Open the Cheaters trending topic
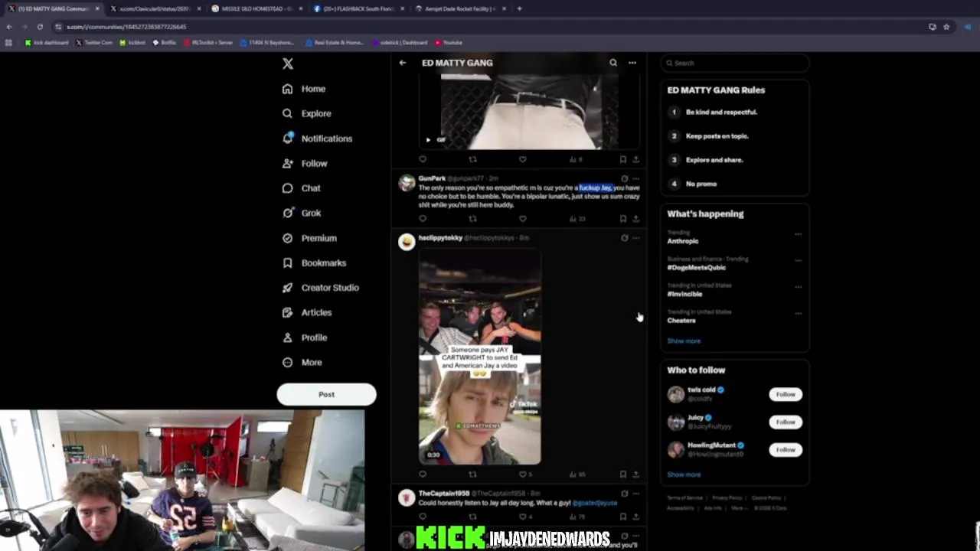Screen dimensions: 980x551 [681, 321]
